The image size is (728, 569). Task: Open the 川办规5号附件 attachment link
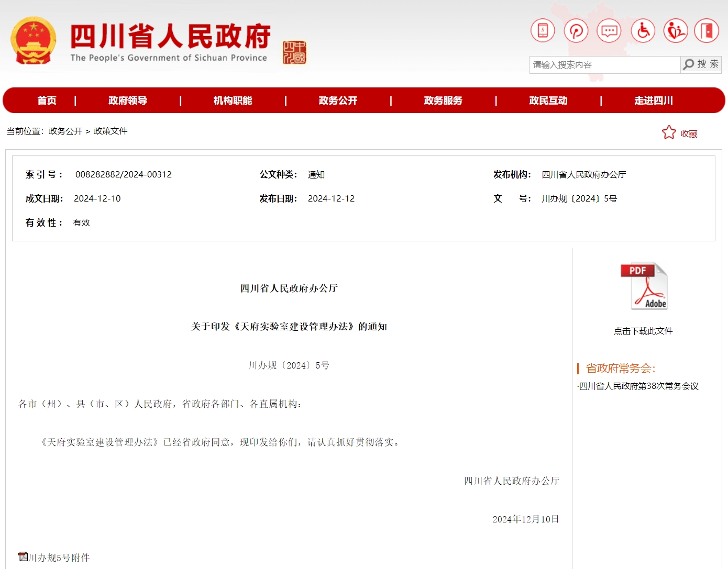click(x=59, y=557)
